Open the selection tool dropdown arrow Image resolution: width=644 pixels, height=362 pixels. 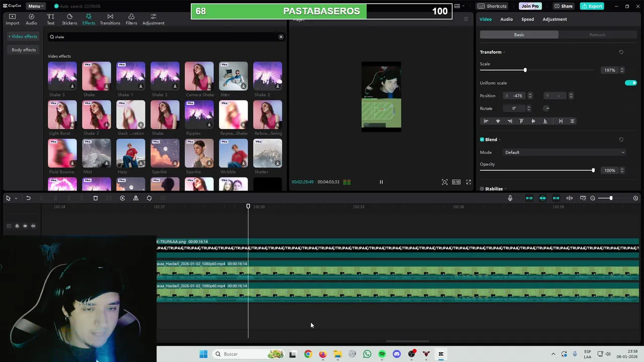[16, 198]
